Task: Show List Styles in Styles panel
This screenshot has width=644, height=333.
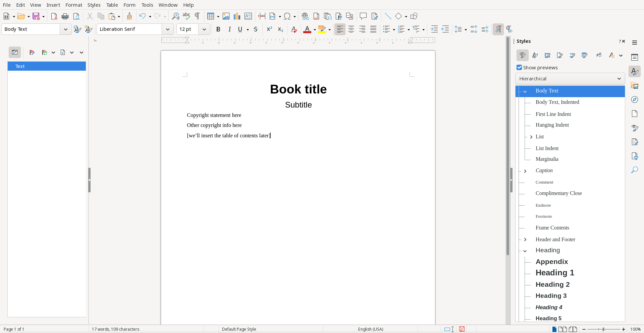Action: [x=572, y=56]
